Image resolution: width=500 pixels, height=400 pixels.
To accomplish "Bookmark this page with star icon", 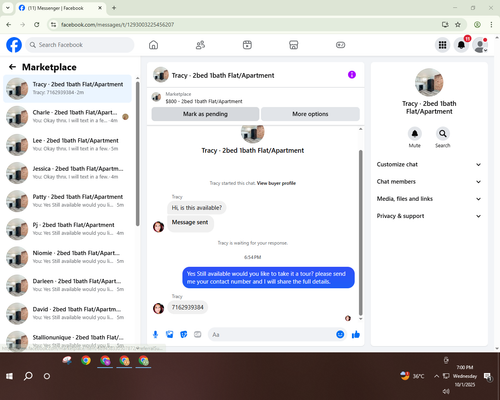I will (x=458, y=24).
